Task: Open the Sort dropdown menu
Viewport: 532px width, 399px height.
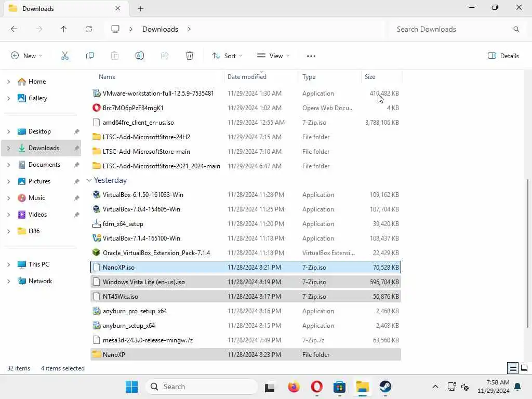Action: [x=227, y=56]
